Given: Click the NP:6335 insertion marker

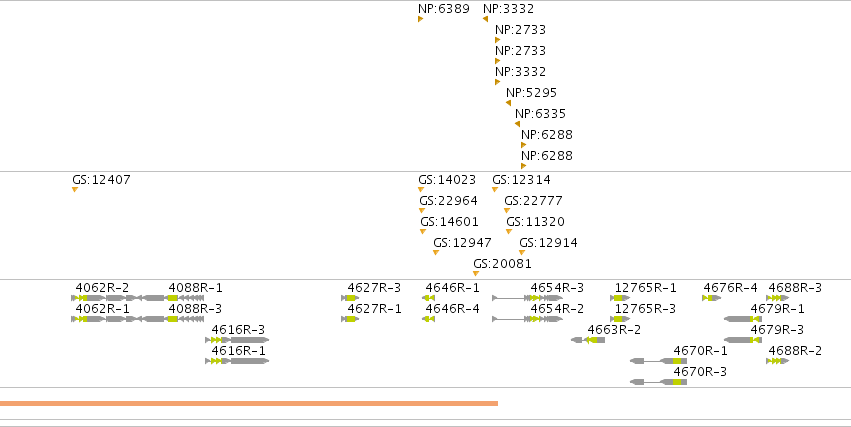Looking at the screenshot, I should [518, 124].
